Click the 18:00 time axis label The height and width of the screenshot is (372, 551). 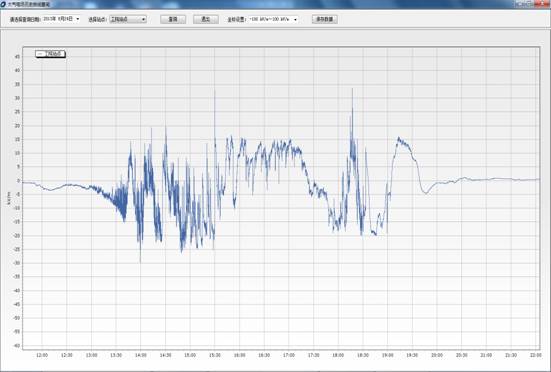pos(338,355)
